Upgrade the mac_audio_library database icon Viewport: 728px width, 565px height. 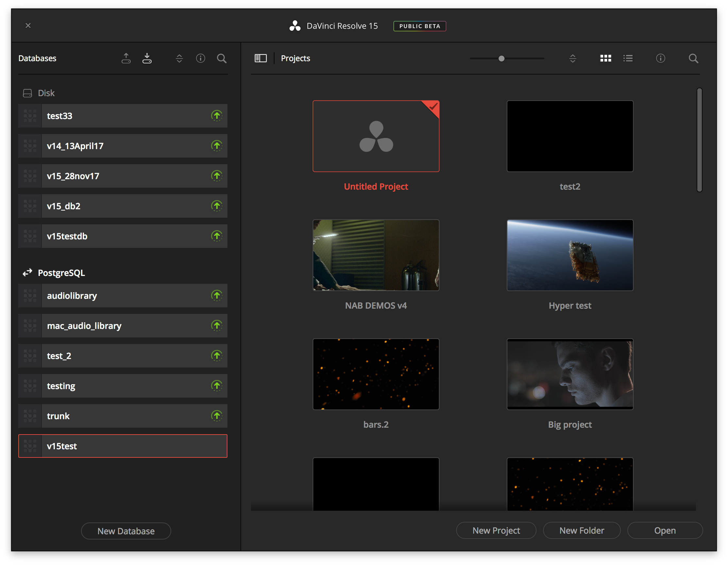[217, 326]
